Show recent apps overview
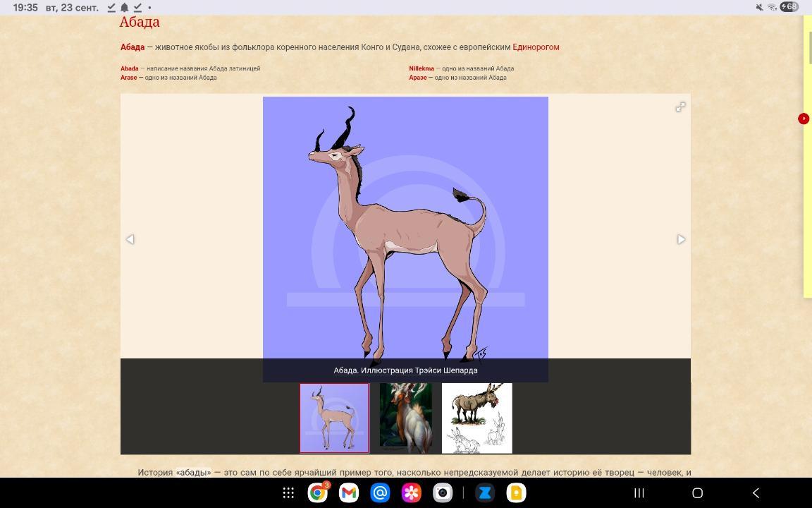 [639, 492]
